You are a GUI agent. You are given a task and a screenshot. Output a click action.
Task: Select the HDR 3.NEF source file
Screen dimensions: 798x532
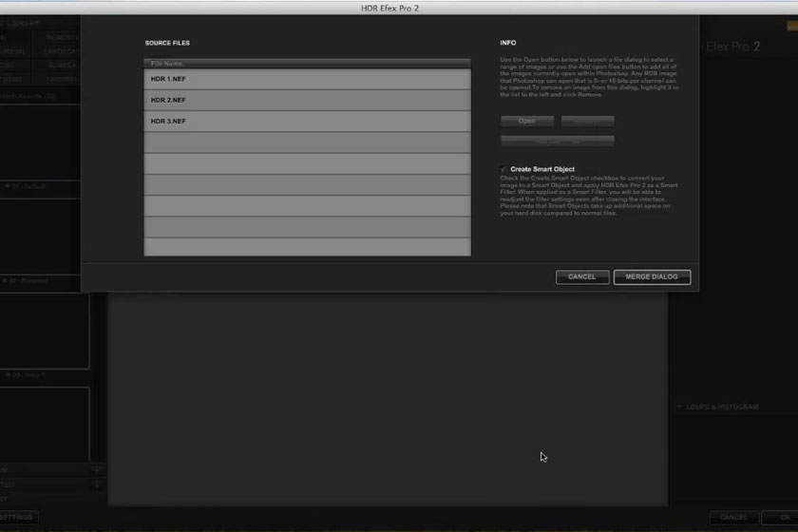[x=307, y=122]
